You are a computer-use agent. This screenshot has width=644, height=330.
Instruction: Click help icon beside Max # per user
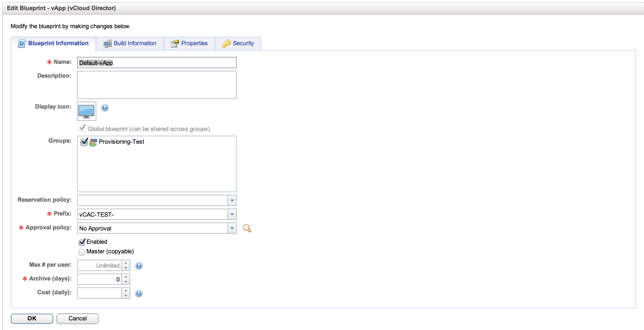pos(139,266)
